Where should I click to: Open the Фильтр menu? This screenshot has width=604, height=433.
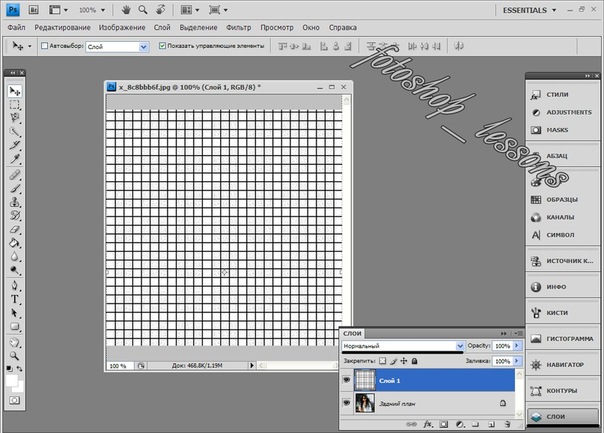238,28
